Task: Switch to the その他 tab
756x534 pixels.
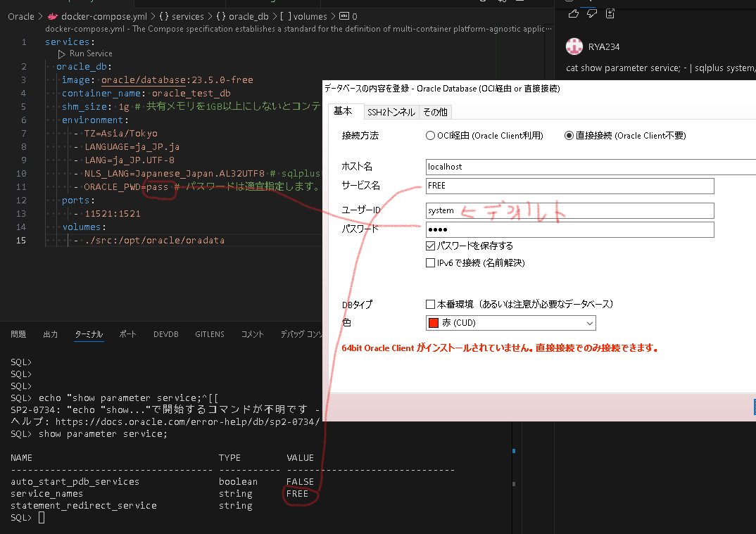Action: (x=435, y=113)
